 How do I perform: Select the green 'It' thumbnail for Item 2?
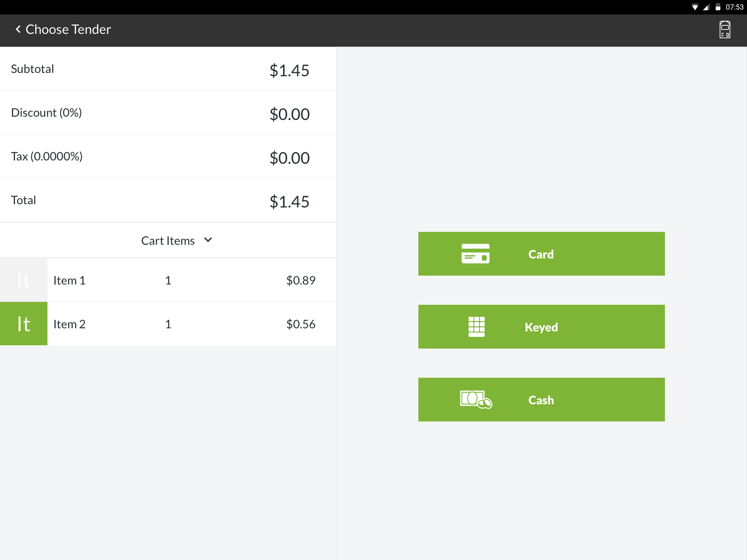coord(24,323)
